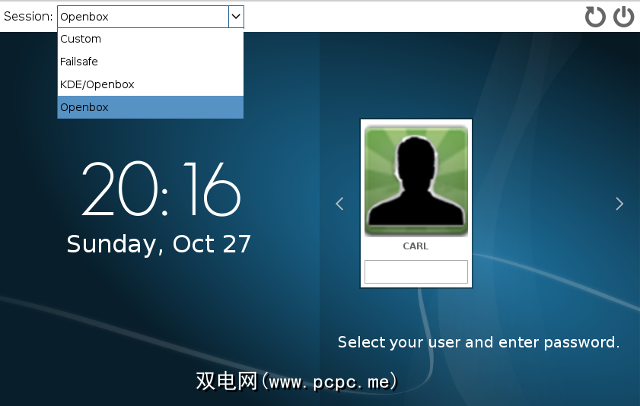Focus the password field under CARL
Image resolution: width=640 pixels, height=406 pixels.
pos(415,271)
